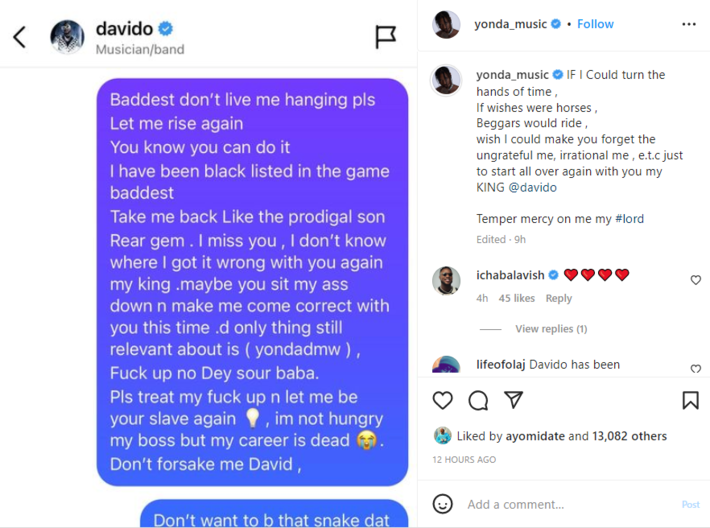This screenshot has width=710, height=528.
Task: Open davido's profile picture
Action: pos(67,37)
